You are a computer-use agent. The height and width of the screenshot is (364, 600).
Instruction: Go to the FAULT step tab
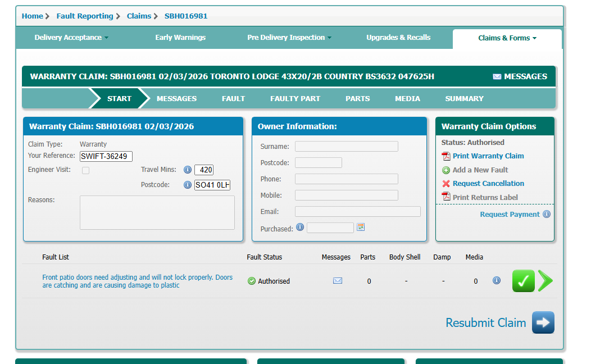pyautogui.click(x=233, y=98)
